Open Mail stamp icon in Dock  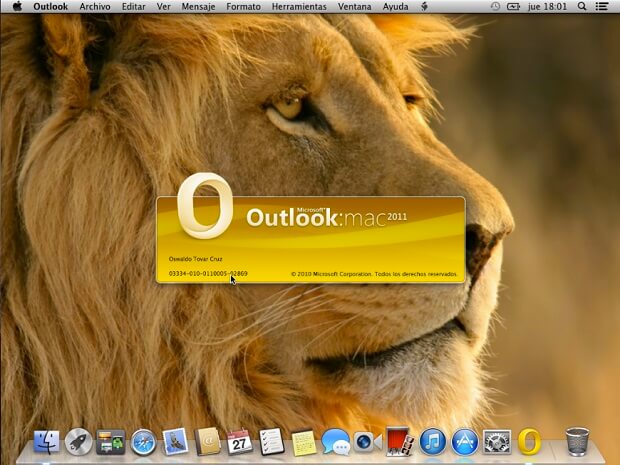point(175,441)
